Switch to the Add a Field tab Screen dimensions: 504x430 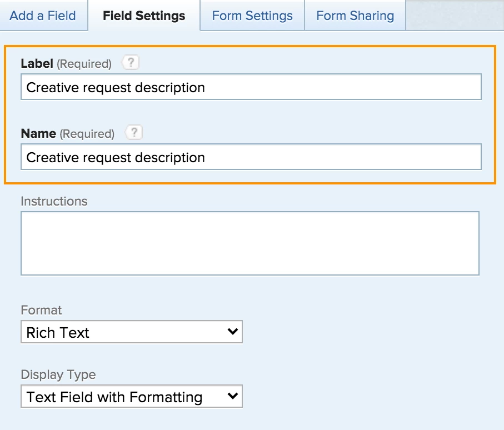point(43,16)
